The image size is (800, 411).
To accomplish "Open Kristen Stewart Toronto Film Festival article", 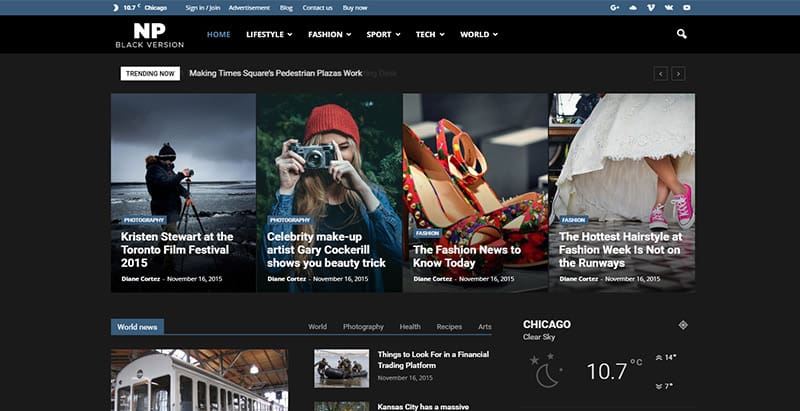I will pos(177,250).
